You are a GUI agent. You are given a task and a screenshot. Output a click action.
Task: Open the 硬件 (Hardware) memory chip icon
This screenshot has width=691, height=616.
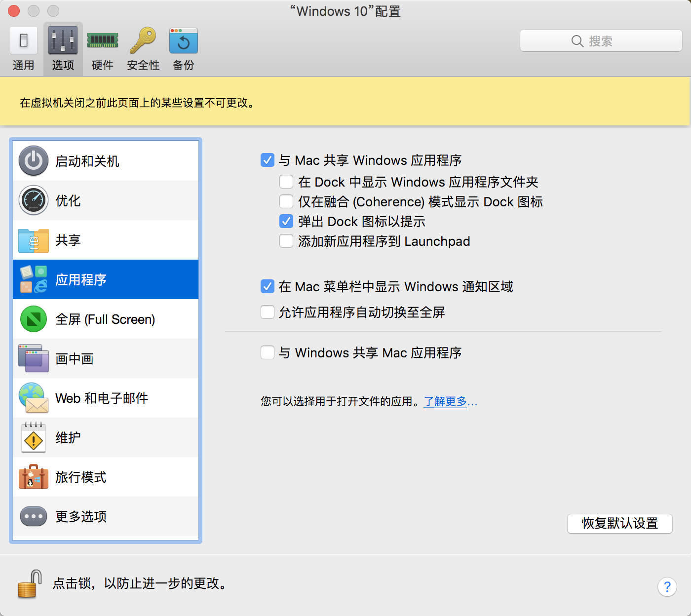(x=103, y=40)
